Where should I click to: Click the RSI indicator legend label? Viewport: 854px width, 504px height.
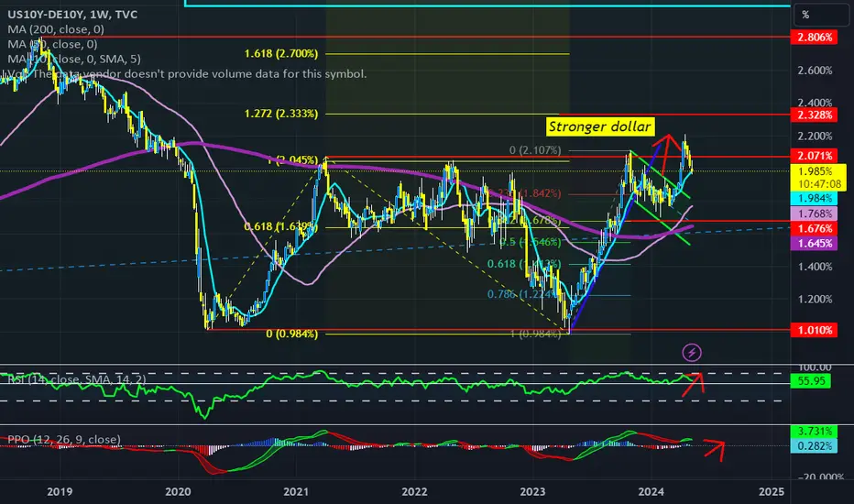pos(77,379)
